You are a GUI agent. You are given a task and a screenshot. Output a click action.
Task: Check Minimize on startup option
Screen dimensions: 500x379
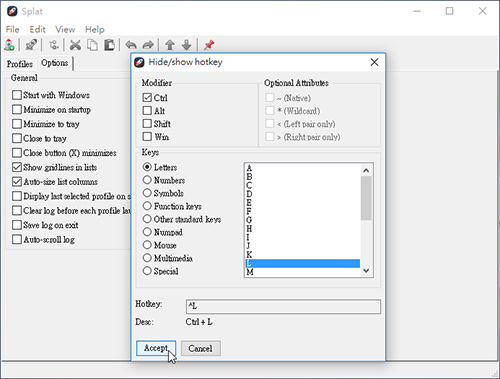tap(17, 109)
